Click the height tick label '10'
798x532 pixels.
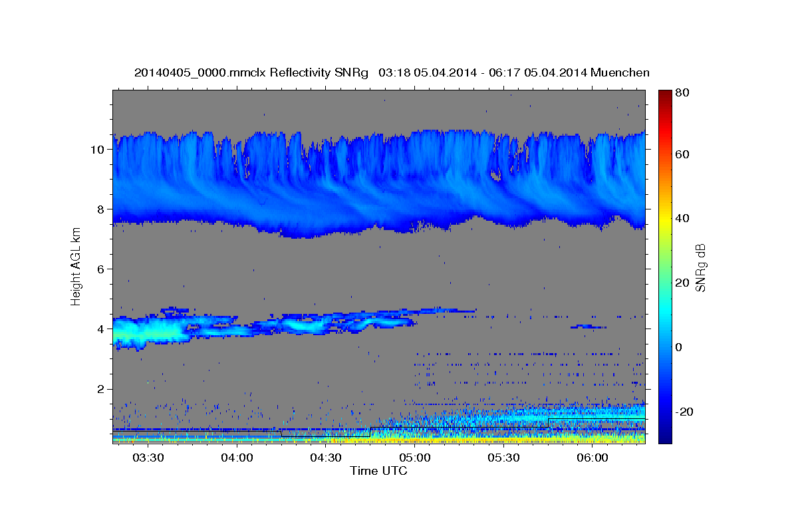(98, 149)
